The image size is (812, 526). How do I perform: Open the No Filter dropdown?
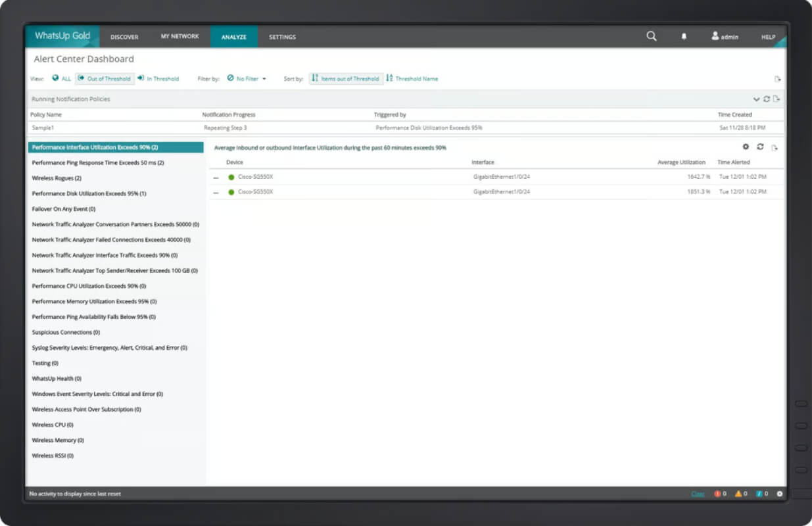(x=247, y=78)
